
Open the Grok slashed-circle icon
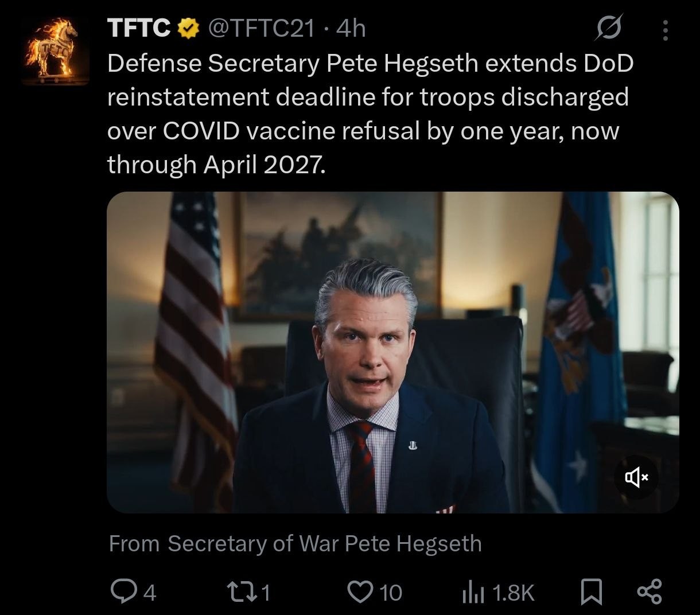point(609,29)
